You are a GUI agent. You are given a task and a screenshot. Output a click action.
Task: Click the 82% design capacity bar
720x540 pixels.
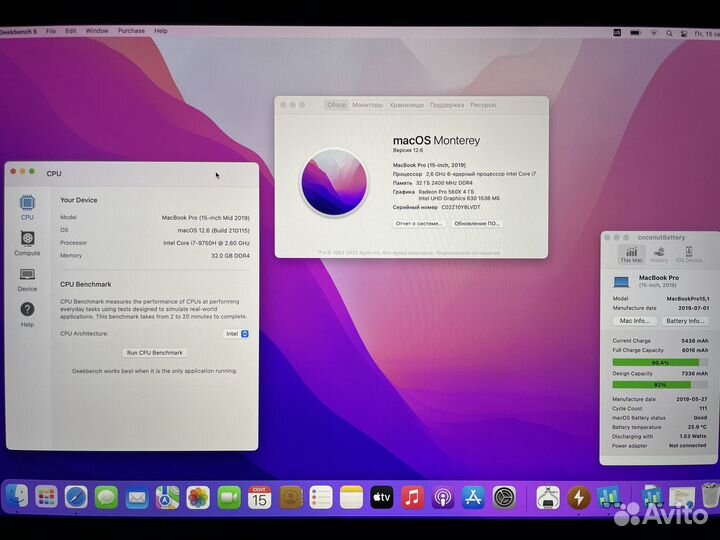pos(660,385)
